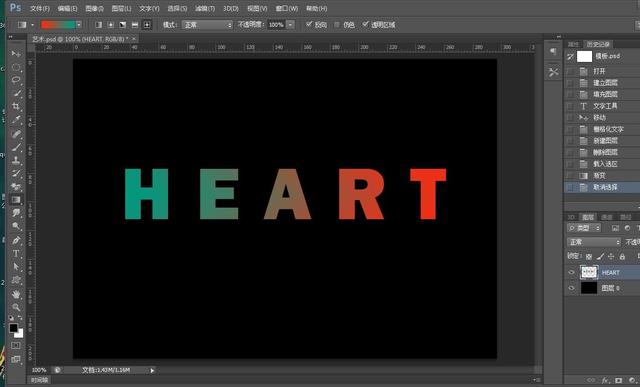The width and height of the screenshot is (640, 387).
Task: Expand the toolbox double-arrow toggle
Action: click(x=11, y=37)
